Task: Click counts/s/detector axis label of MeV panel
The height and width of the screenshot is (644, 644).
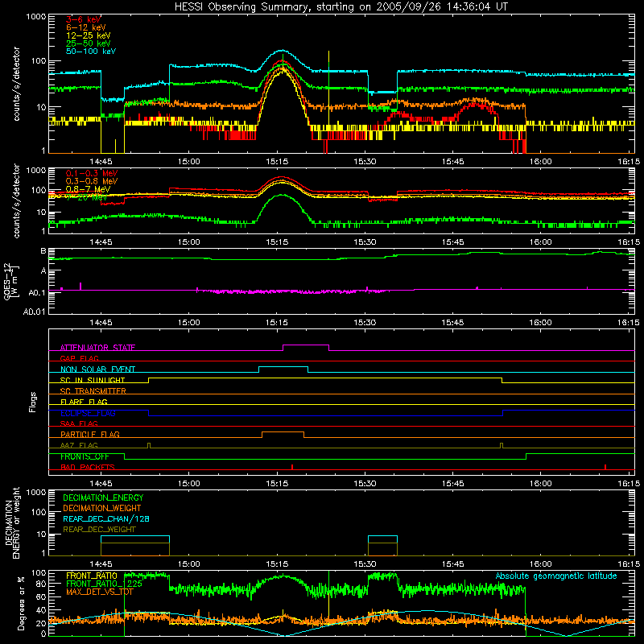Action: [16, 200]
